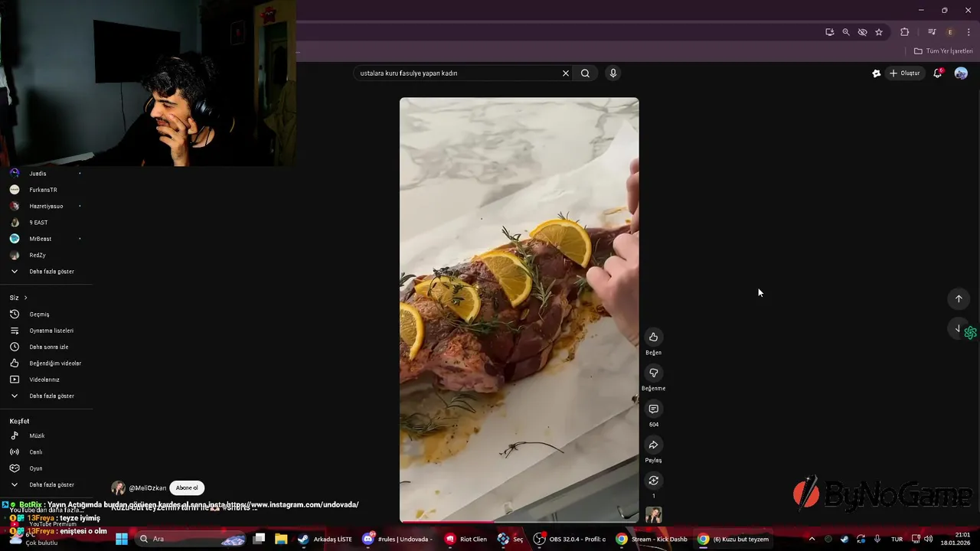980x551 pixels.
Task: Open Hazretiyasuo subscription channel
Action: pos(46,206)
